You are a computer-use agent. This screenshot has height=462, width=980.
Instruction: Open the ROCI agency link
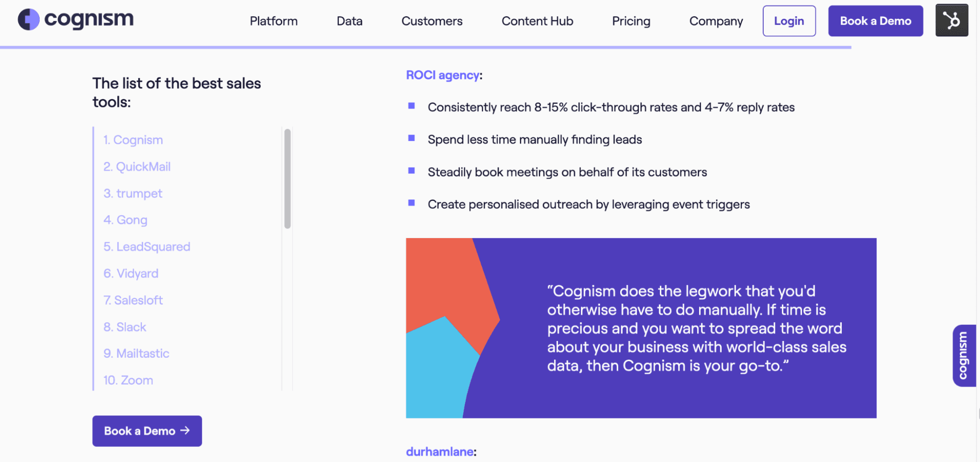click(x=442, y=75)
